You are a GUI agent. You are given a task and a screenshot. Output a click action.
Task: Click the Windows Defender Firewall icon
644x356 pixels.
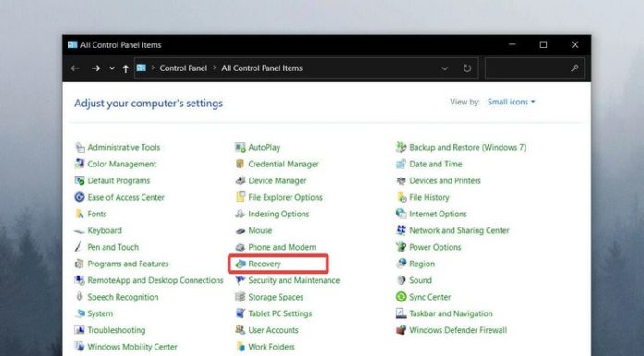point(401,330)
